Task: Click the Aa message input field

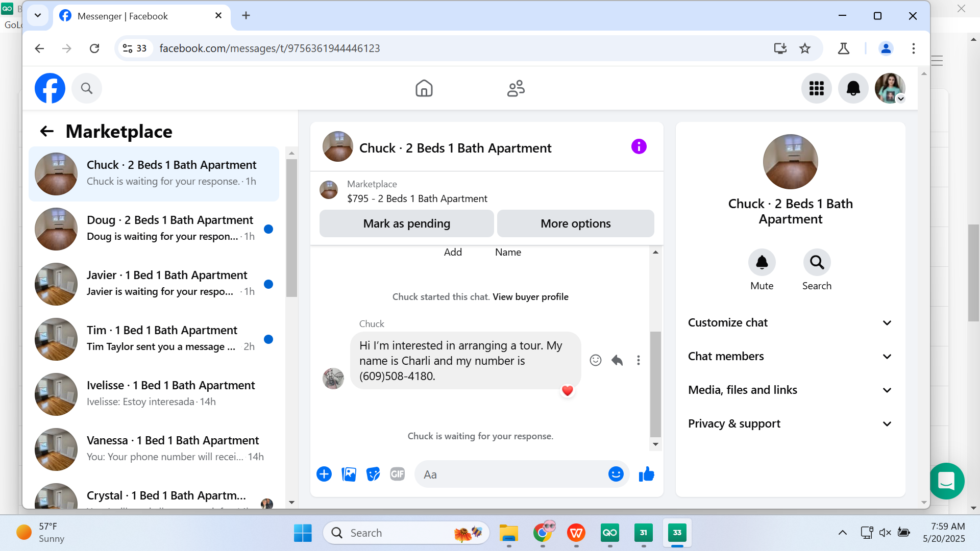Action: [510, 474]
